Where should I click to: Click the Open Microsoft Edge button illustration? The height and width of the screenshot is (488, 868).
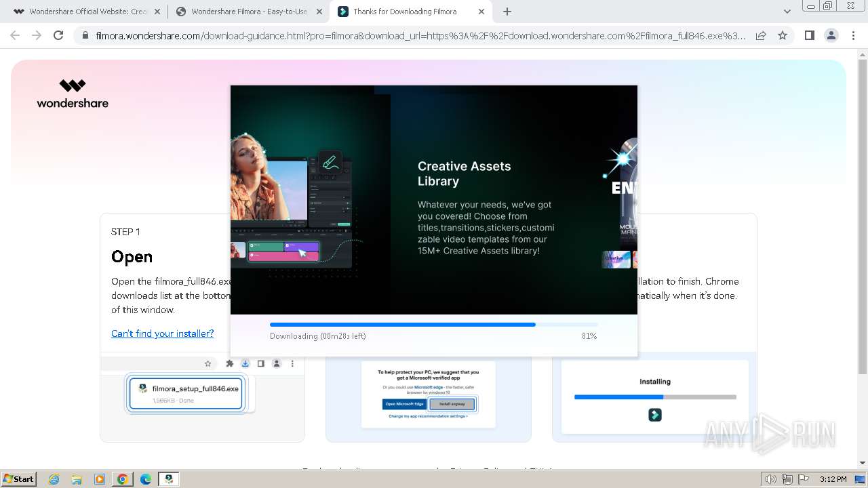(x=405, y=404)
